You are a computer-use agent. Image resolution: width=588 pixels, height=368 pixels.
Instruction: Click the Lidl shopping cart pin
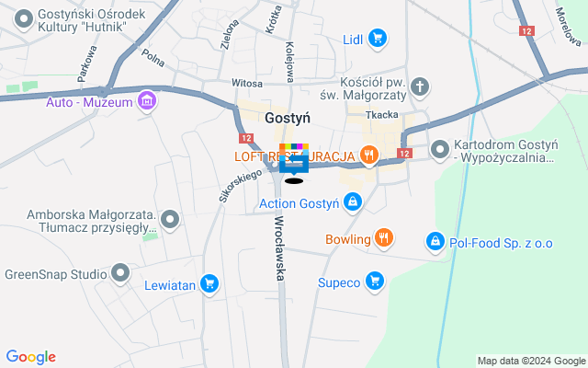378,39
